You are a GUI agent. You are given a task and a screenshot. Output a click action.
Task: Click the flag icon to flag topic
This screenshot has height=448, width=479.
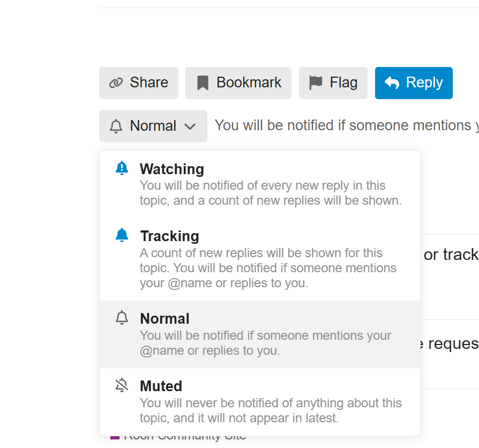click(316, 83)
